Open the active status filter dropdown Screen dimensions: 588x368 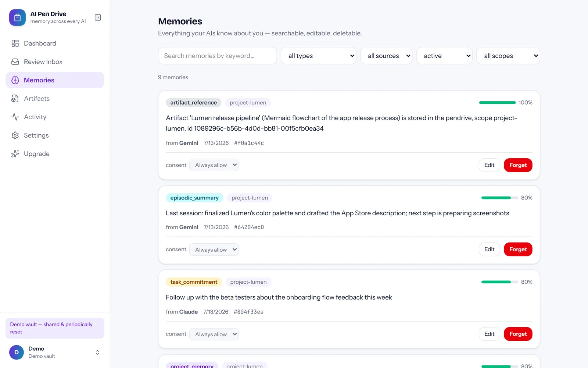pyautogui.click(x=444, y=56)
